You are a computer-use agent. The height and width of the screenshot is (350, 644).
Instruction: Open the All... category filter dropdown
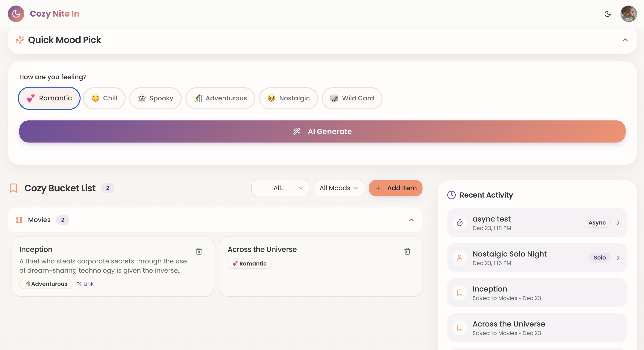click(280, 188)
